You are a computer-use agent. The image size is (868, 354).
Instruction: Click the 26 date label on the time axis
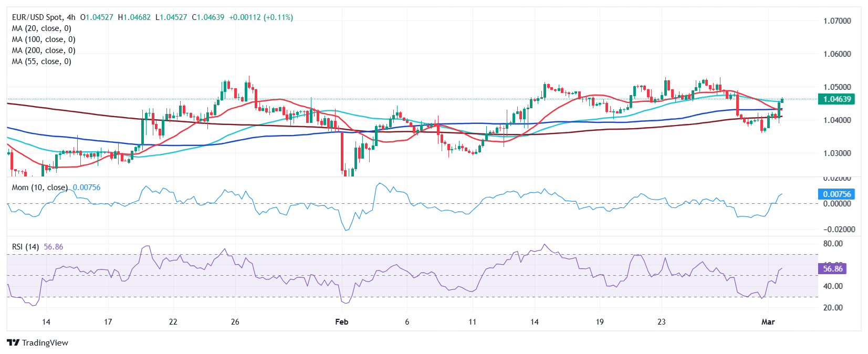pos(235,321)
